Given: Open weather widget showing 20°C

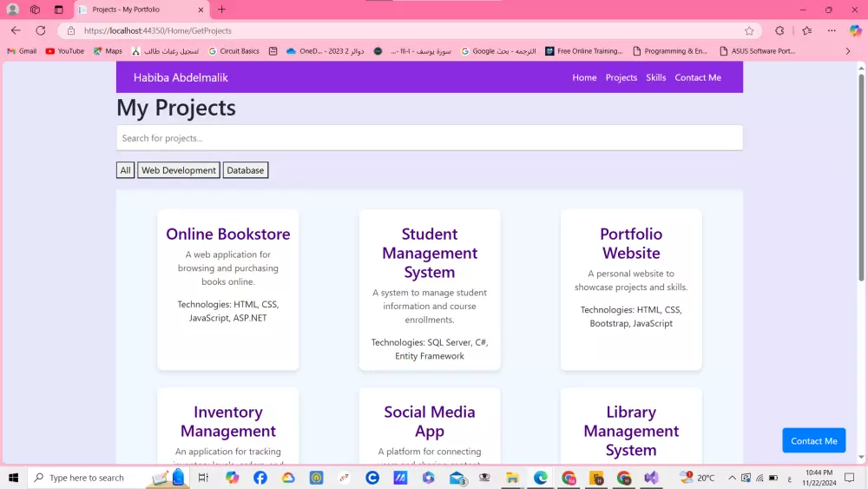Looking at the screenshot, I should click(698, 478).
